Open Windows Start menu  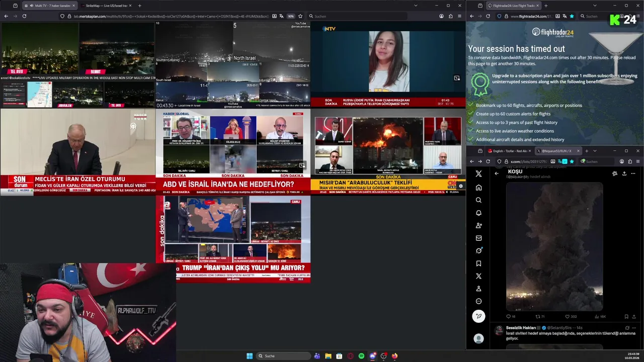(250, 356)
